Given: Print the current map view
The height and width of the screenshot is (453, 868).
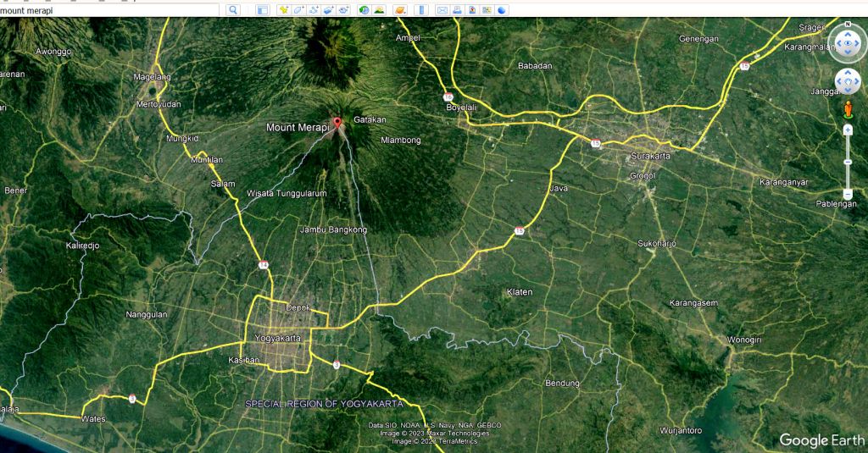Looking at the screenshot, I should pyautogui.click(x=457, y=10).
